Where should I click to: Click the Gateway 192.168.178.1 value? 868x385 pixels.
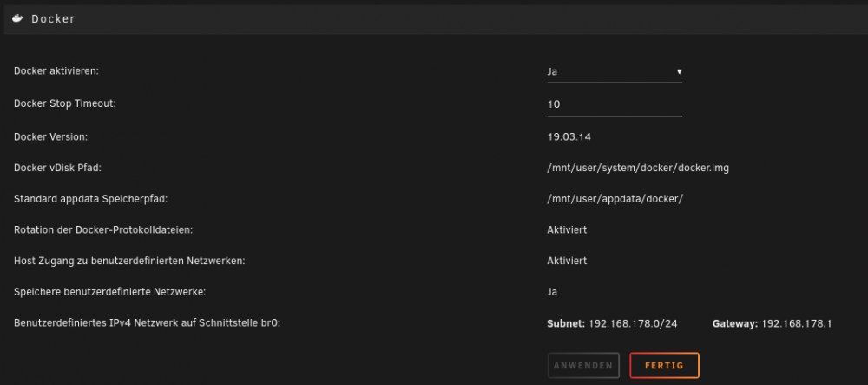click(x=797, y=323)
